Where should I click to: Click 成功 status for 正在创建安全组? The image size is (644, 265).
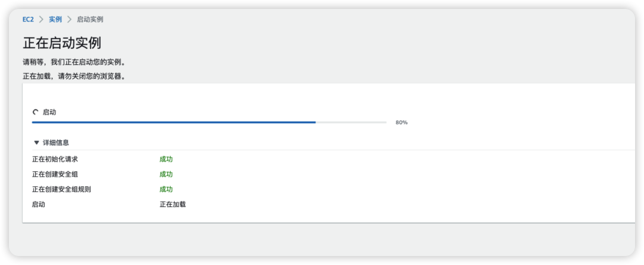pyautogui.click(x=166, y=174)
